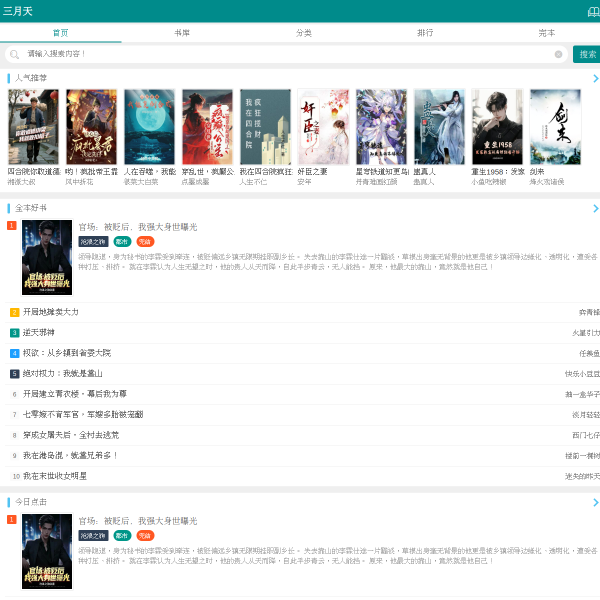
Task: Expand more of 全本好书 via arrow
Action: point(595,209)
